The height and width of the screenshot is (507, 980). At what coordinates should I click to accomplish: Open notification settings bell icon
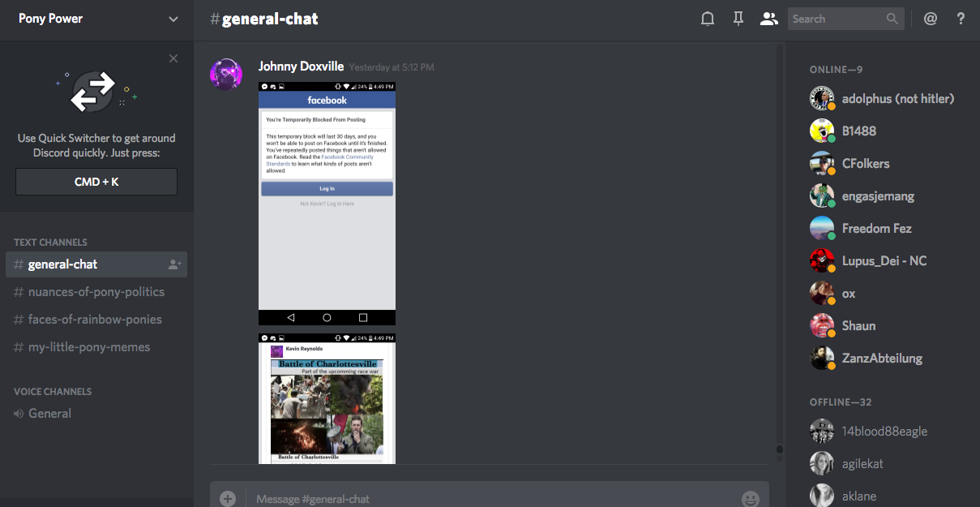pos(708,19)
